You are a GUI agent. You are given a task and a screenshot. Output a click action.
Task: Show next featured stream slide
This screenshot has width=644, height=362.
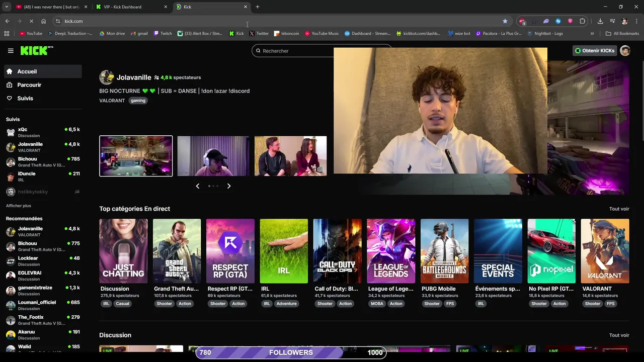click(x=229, y=186)
